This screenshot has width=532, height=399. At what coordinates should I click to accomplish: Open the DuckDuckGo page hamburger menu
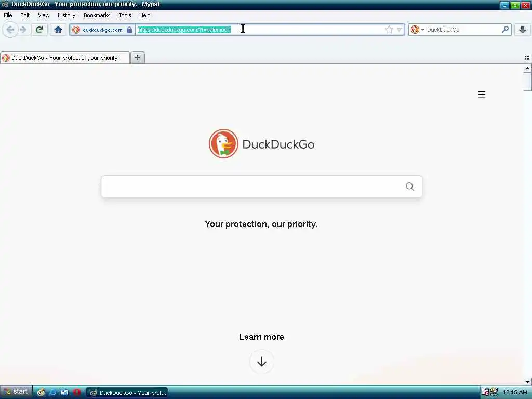point(482,95)
